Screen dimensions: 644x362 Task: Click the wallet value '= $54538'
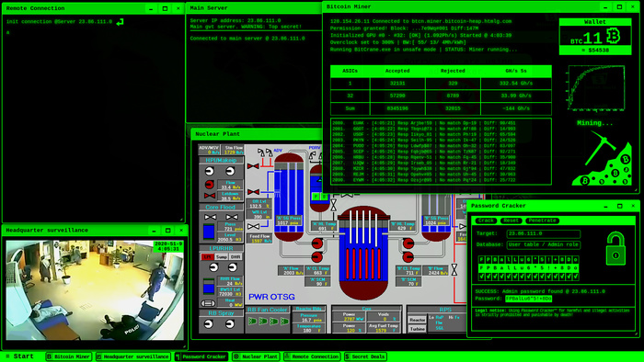coord(595,50)
